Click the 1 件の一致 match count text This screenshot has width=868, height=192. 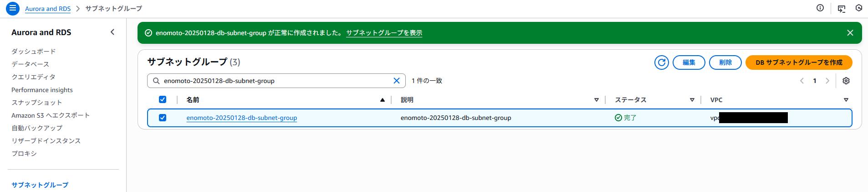427,81
